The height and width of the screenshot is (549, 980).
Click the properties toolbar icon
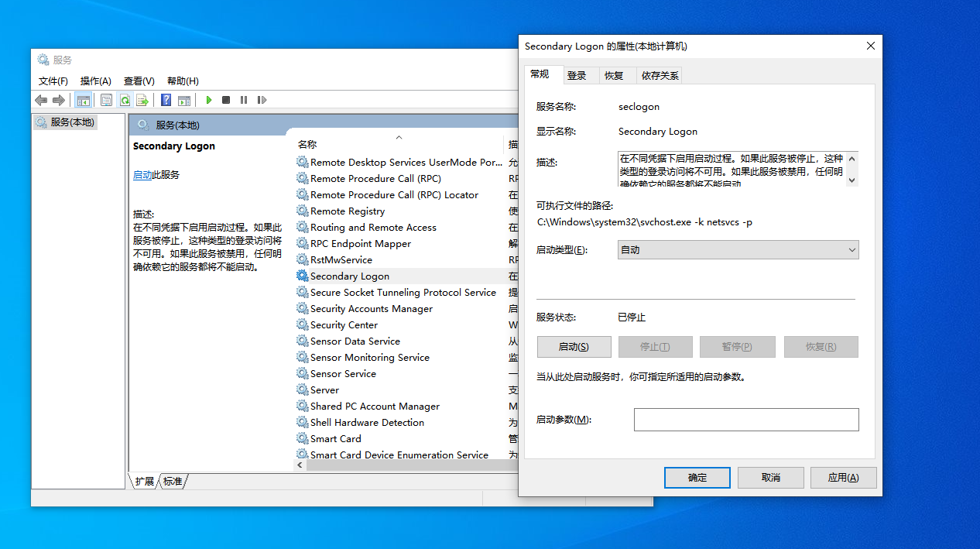pyautogui.click(x=106, y=100)
